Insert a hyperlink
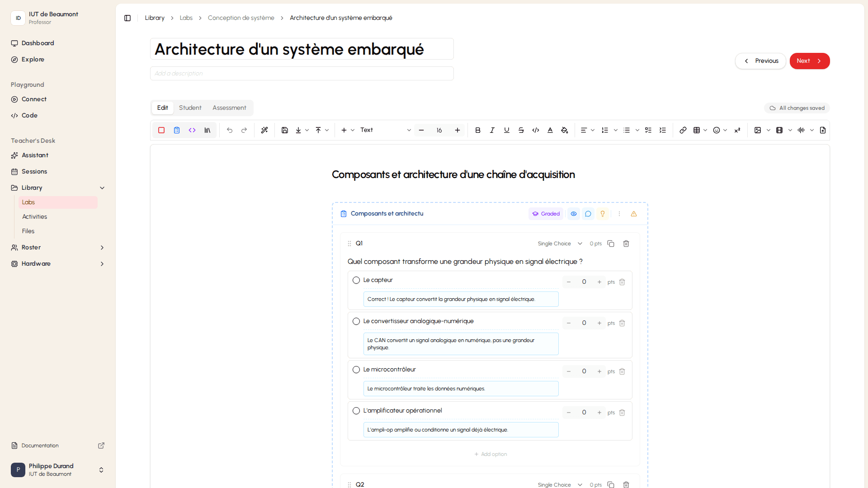 pyautogui.click(x=683, y=130)
